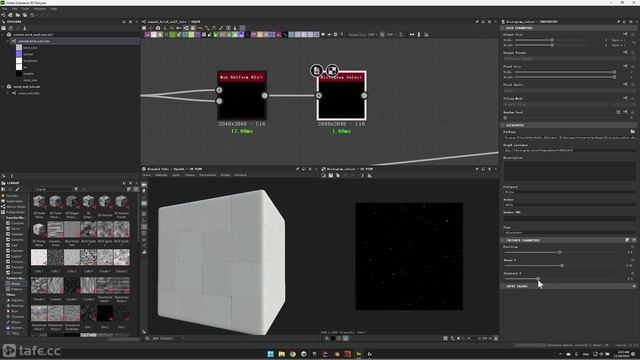The width and height of the screenshot is (640, 360).
Task: Open the Windows menu
Action: [40, 9]
